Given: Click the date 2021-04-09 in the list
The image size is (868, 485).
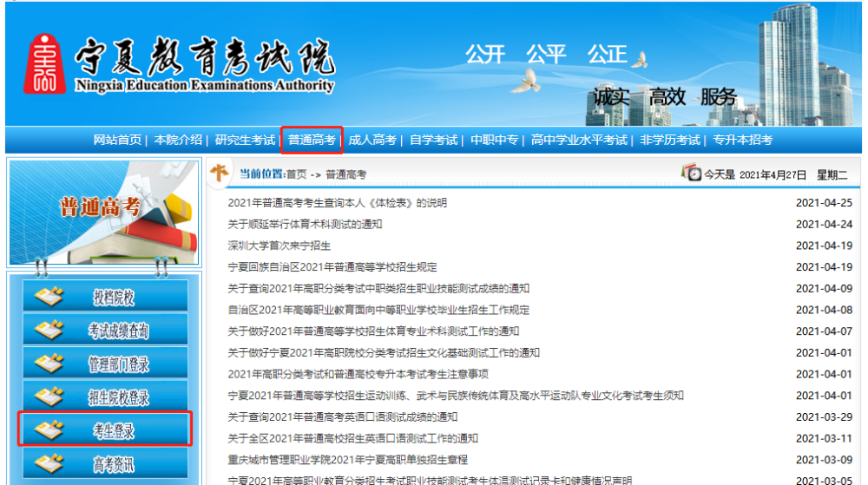Looking at the screenshot, I should (824, 288).
